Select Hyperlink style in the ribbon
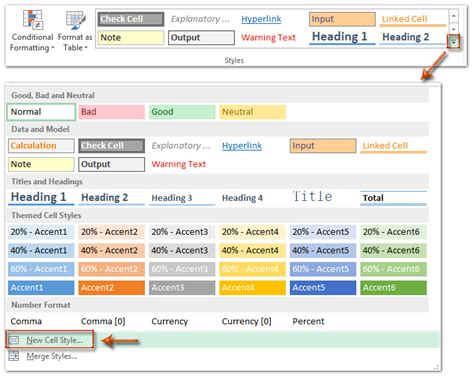This screenshot has height=378, width=474. 272,19
